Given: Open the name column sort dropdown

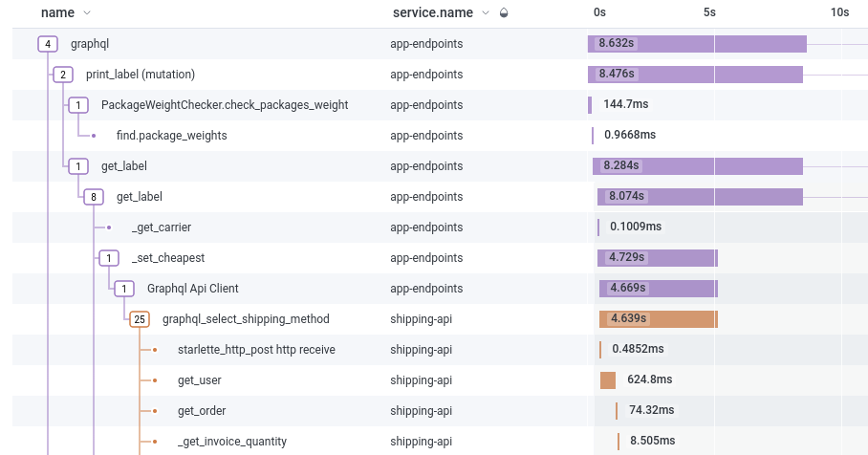Looking at the screenshot, I should point(86,12).
